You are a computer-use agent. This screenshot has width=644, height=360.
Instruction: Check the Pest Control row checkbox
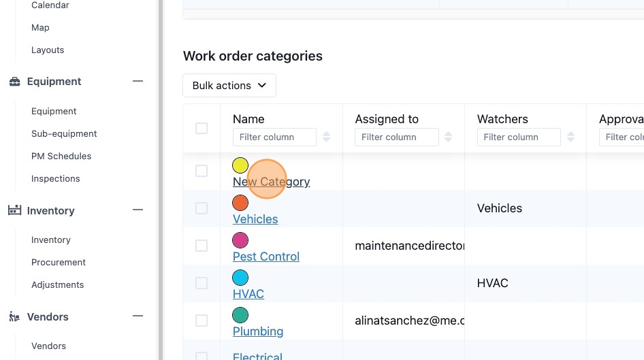[x=202, y=246]
